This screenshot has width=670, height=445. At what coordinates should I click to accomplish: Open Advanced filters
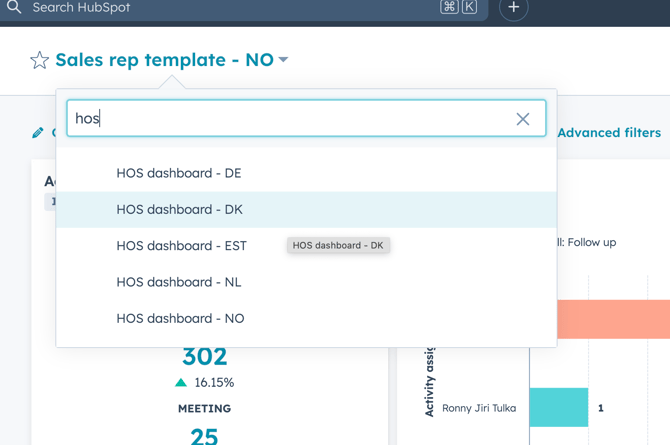point(608,132)
